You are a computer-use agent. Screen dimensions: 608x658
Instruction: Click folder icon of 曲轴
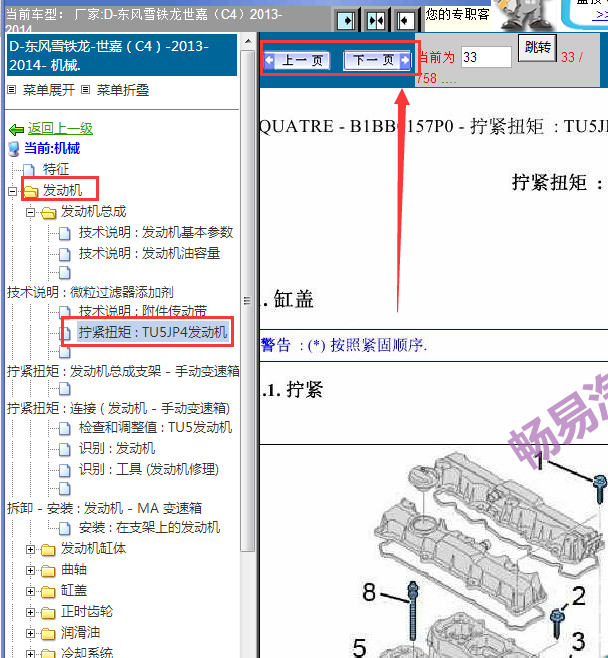[x=48, y=570]
